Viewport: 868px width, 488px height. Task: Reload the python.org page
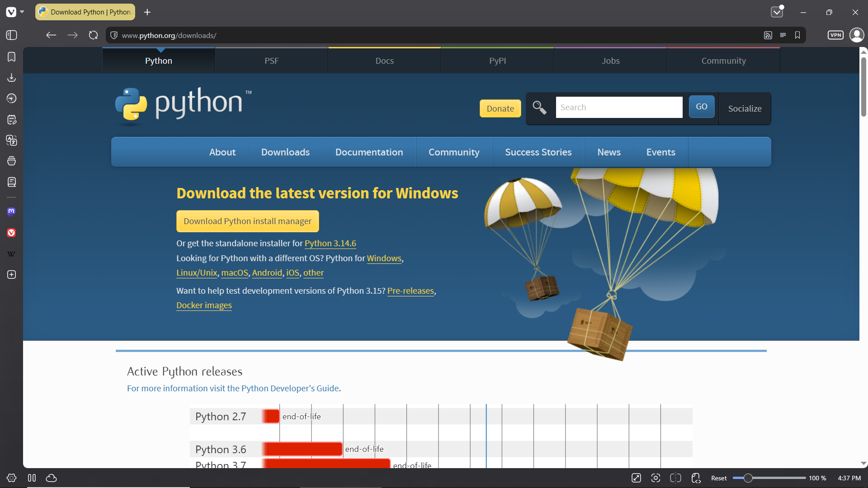[x=94, y=35]
